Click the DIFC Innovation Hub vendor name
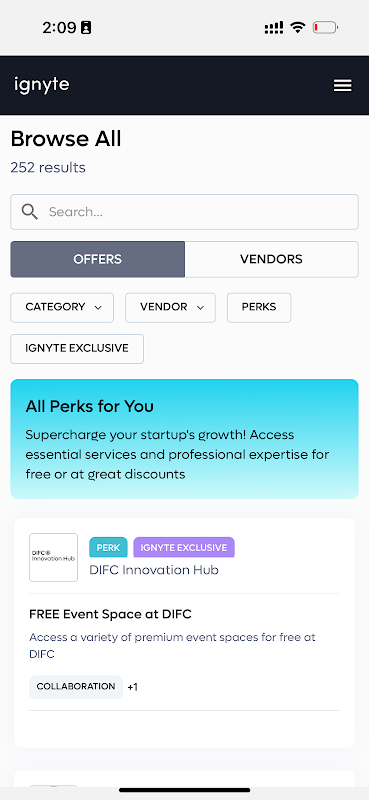The height and width of the screenshot is (800, 369). point(154,570)
